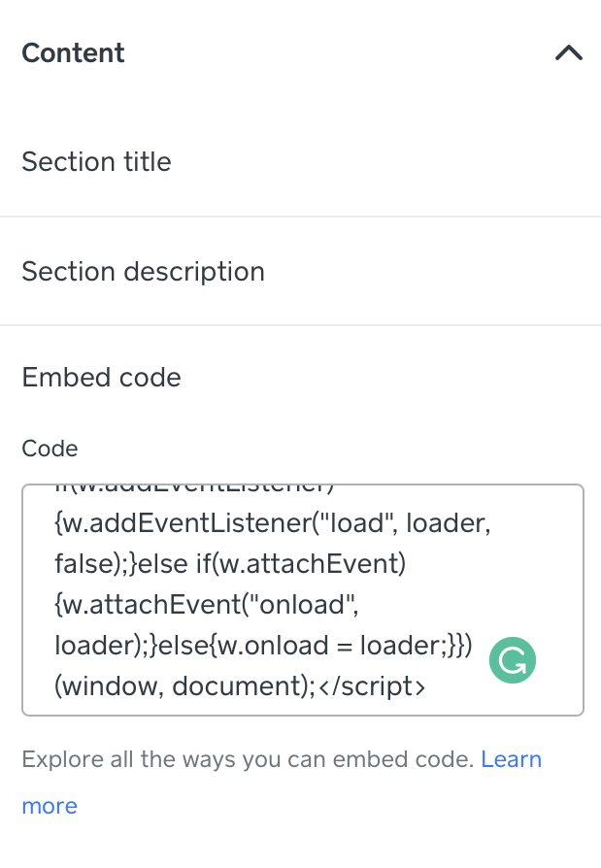
Task: Click the Embed code heading
Action: 101,377
